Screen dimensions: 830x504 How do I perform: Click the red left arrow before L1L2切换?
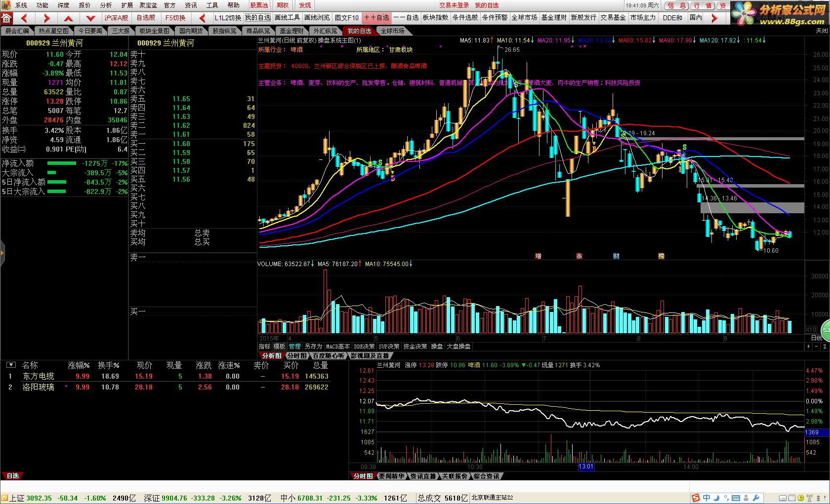coord(202,18)
